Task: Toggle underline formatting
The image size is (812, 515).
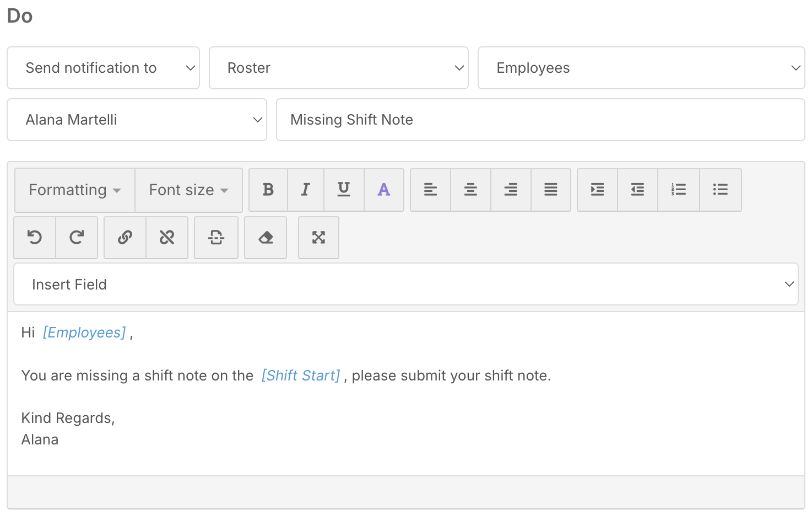Action: point(344,190)
